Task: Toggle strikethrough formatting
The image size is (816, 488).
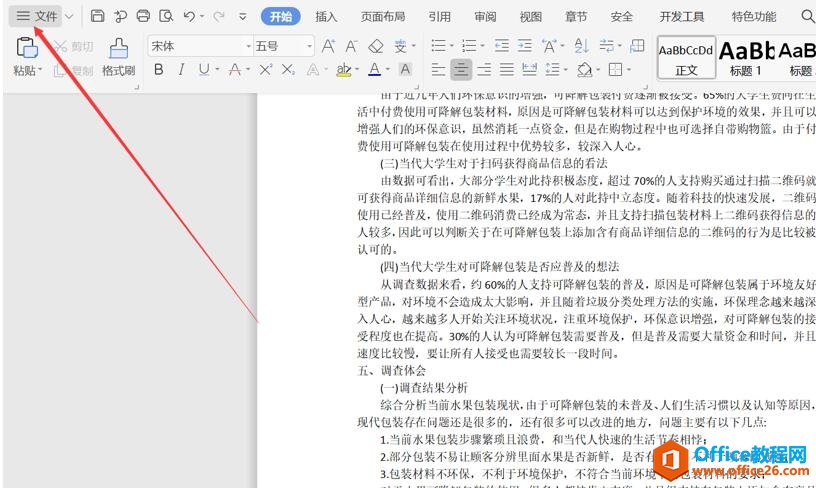Action: pos(235,69)
